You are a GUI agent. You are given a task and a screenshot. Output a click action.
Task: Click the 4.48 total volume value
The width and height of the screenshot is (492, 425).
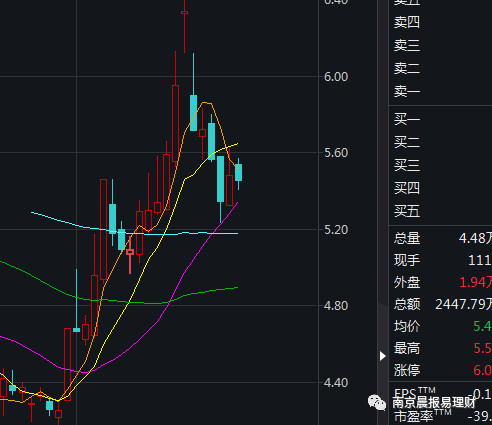point(475,238)
